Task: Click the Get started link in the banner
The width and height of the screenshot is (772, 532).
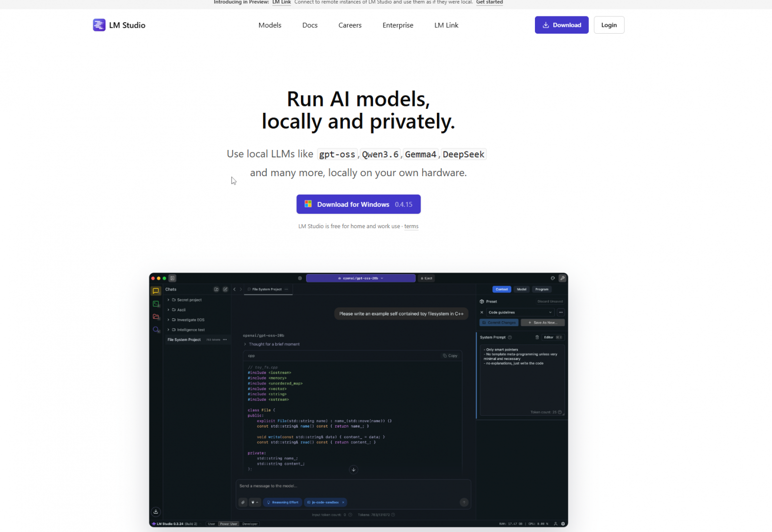Action: tap(489, 2)
